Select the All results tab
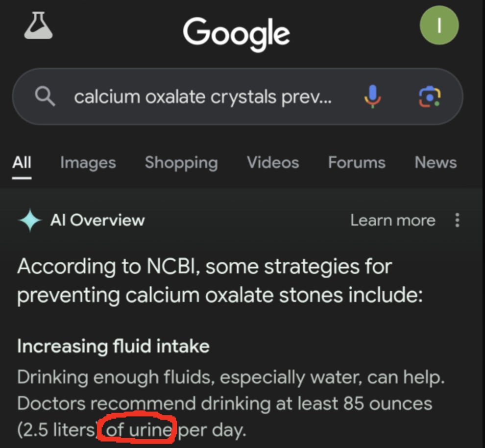The width and height of the screenshot is (485, 448). pos(22,163)
